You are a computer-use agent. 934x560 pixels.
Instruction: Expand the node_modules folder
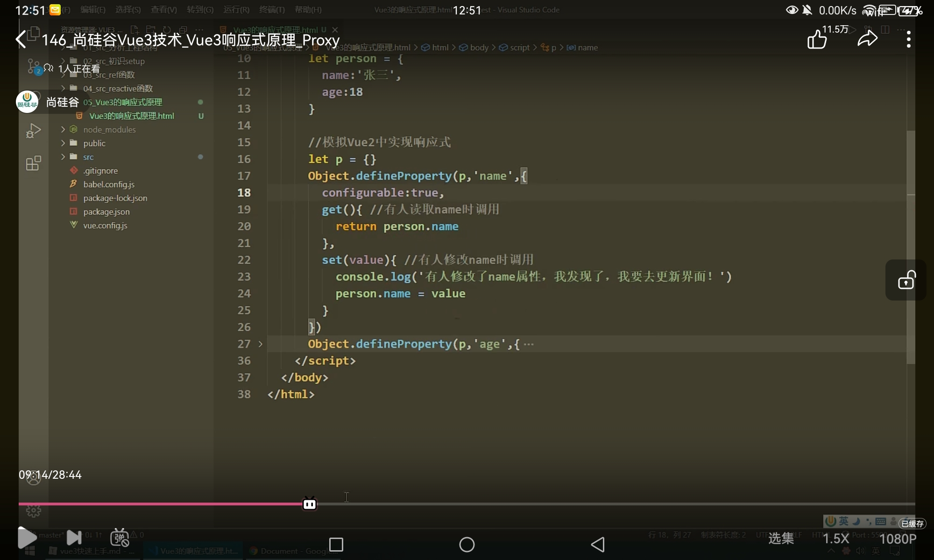(x=109, y=129)
